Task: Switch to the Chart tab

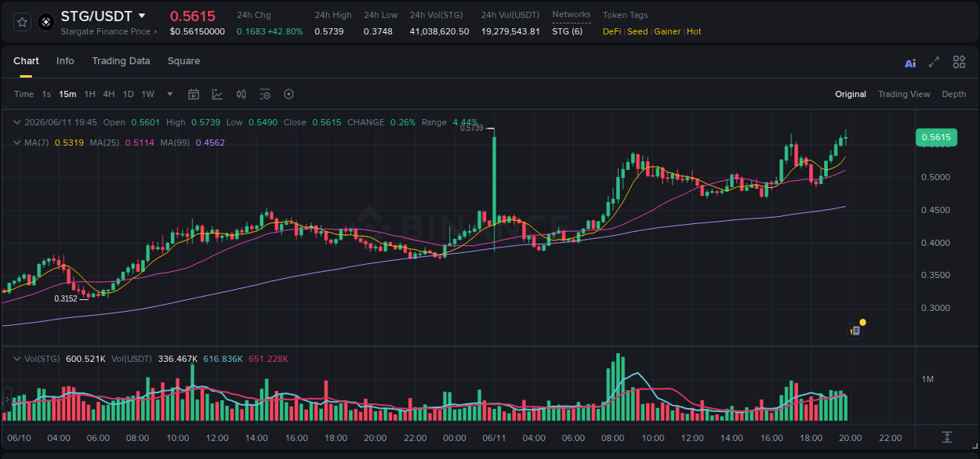Action: tap(26, 61)
